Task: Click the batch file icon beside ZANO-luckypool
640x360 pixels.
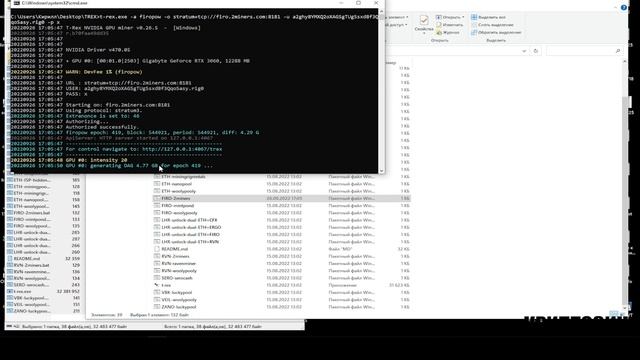Action: coord(156,307)
